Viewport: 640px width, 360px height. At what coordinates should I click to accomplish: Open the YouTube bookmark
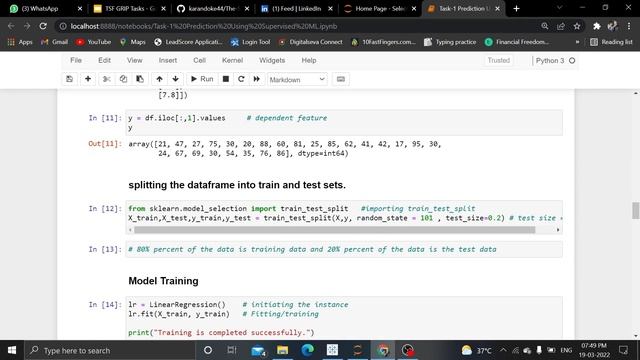pyautogui.click(x=93, y=42)
